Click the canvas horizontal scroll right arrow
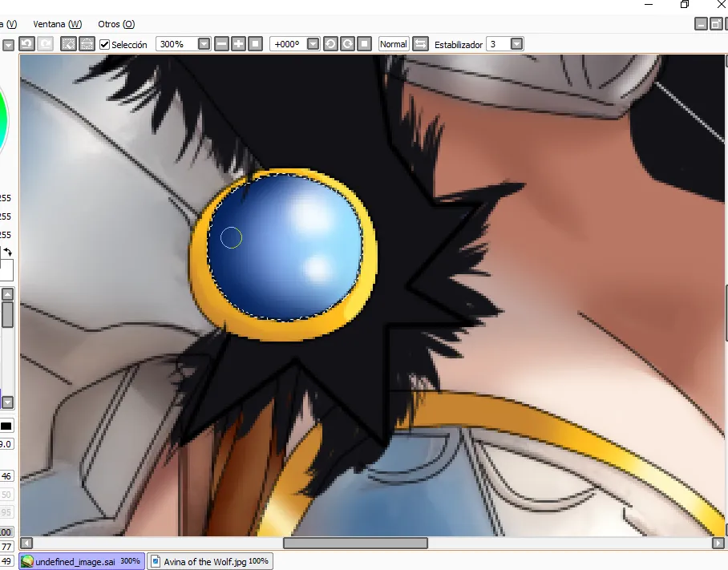Image resolution: width=728 pixels, height=570 pixels. click(x=718, y=543)
